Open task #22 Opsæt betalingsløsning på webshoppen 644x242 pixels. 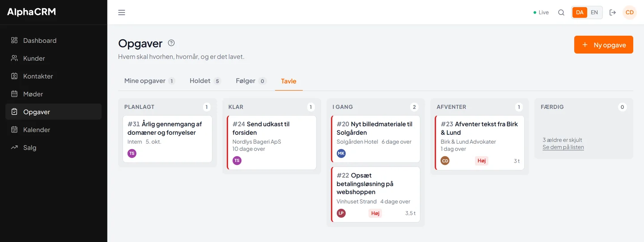(x=376, y=195)
